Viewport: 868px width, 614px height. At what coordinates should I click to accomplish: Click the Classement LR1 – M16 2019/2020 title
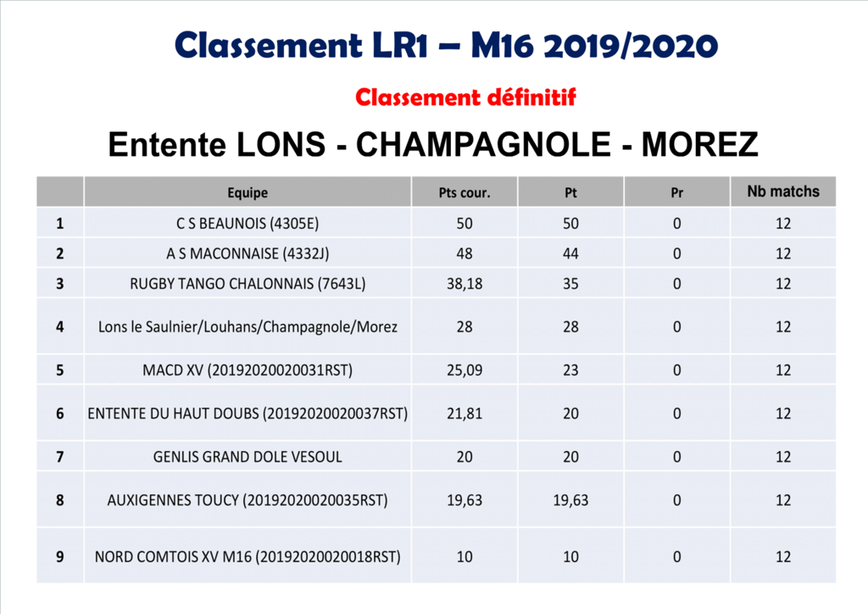point(447,45)
